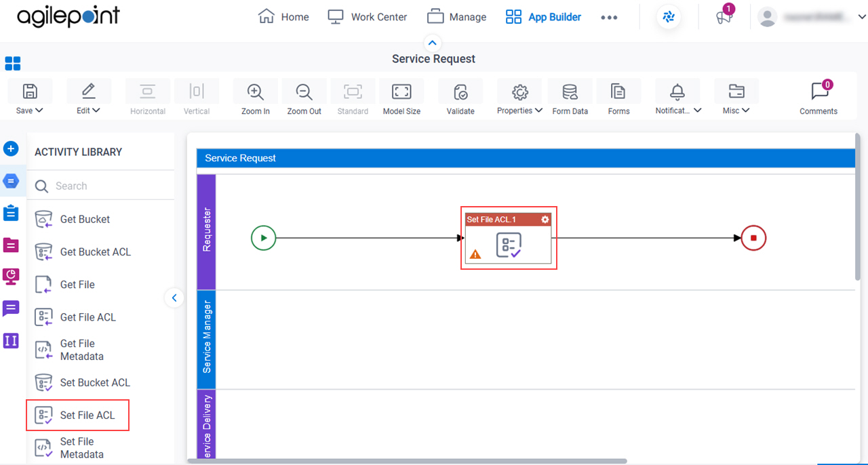Image resolution: width=868 pixels, height=465 pixels.
Task: Open Form Data
Action: 570,98
